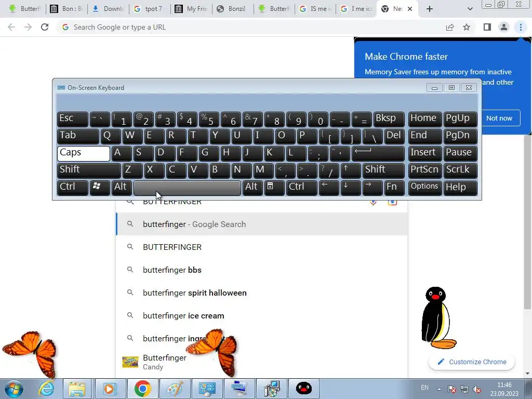532x399 pixels.
Task: Switch to the 'My Frie' tab
Action: point(191,9)
